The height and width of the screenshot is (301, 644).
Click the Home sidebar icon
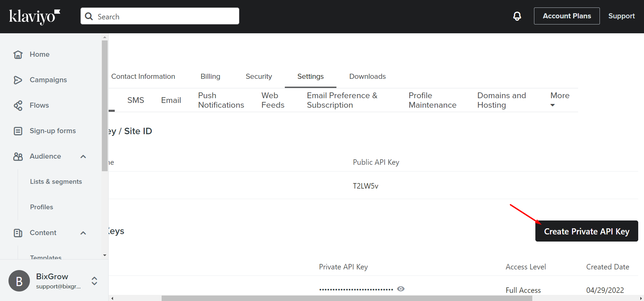click(18, 54)
